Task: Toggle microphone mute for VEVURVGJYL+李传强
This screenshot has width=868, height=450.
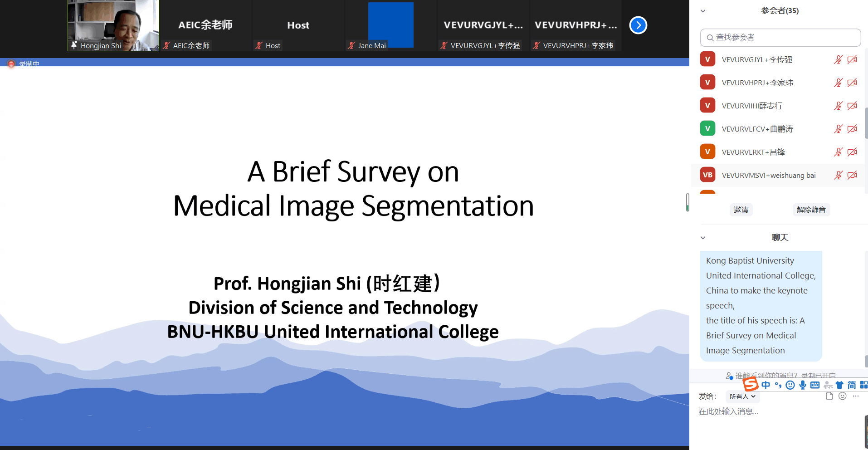Action: click(838, 59)
